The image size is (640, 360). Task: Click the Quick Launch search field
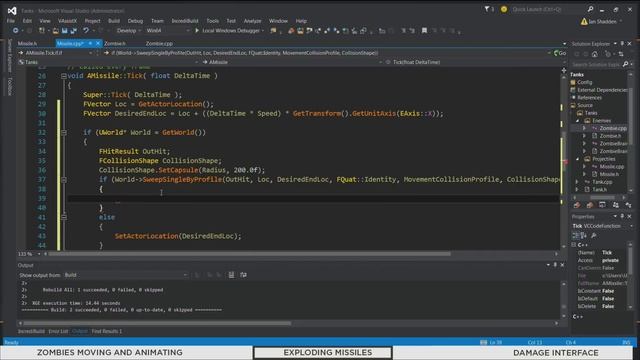point(548,9)
